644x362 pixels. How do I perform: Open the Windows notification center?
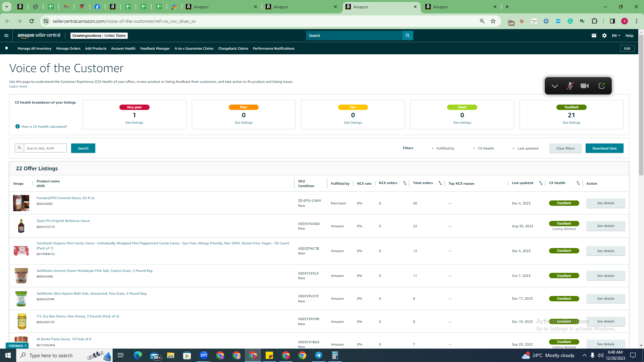(633, 355)
